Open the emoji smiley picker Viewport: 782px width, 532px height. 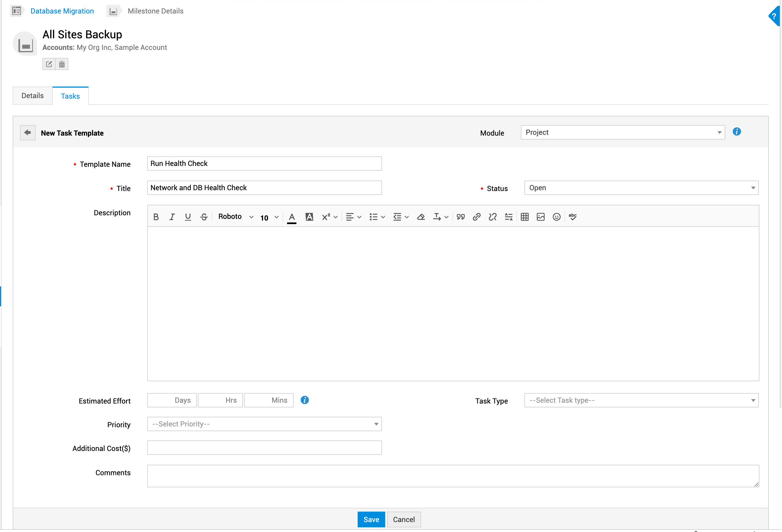tap(556, 217)
